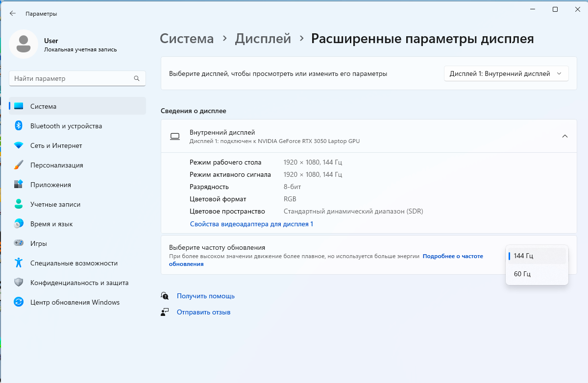Go to Дисплей in the breadcrumb
Viewport: 588px width, 383px height.
point(263,39)
